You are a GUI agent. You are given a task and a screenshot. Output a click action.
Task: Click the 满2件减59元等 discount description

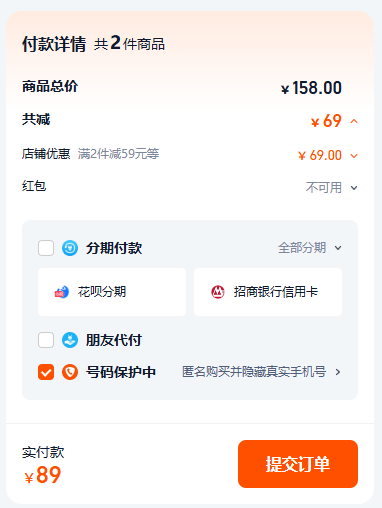(119, 154)
